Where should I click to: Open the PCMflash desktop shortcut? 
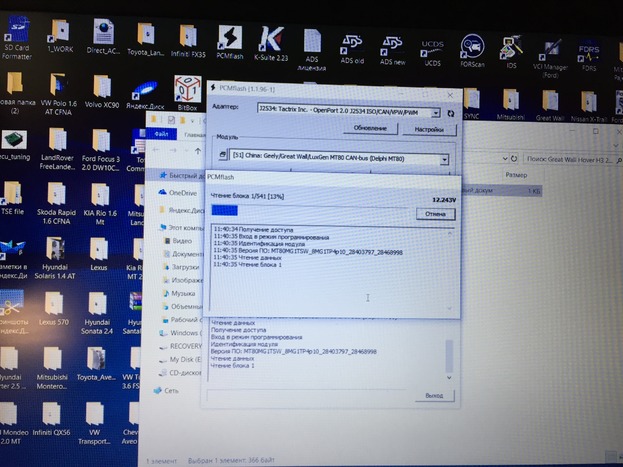(x=230, y=42)
